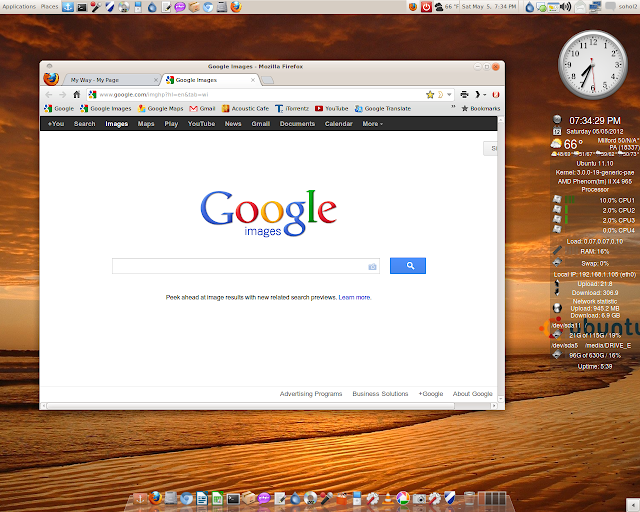The image size is (640, 512).
Task: Open a new tab with the blank tab button
Action: click(x=267, y=80)
